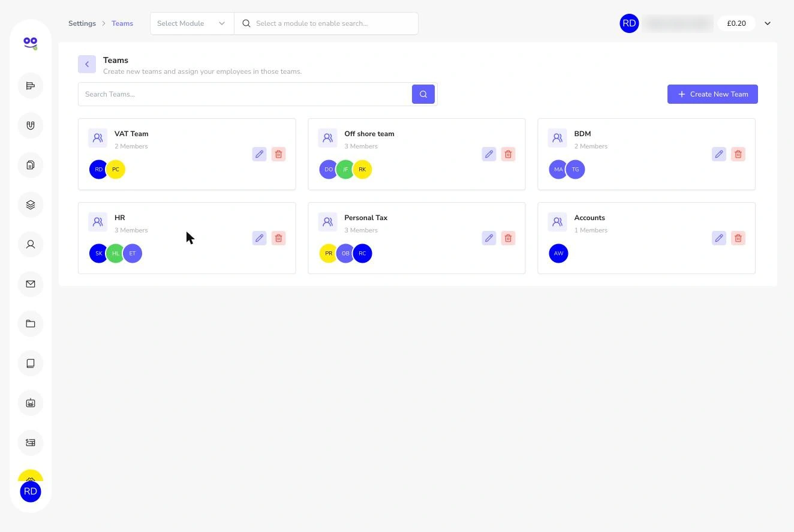
Task: Click the TG avatar in BDM card
Action: coord(575,170)
